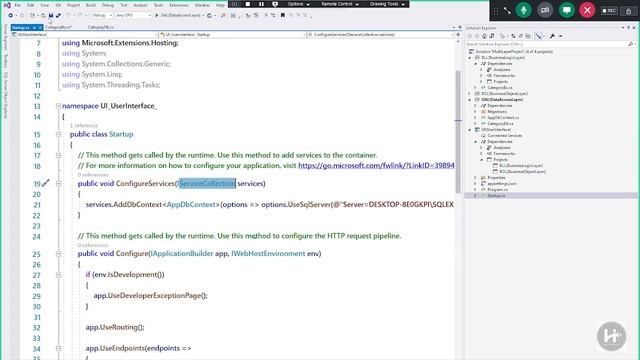Switch to the CategoryDb.cs editor tab
Screen dimensions: 640x360
click(x=101, y=27)
